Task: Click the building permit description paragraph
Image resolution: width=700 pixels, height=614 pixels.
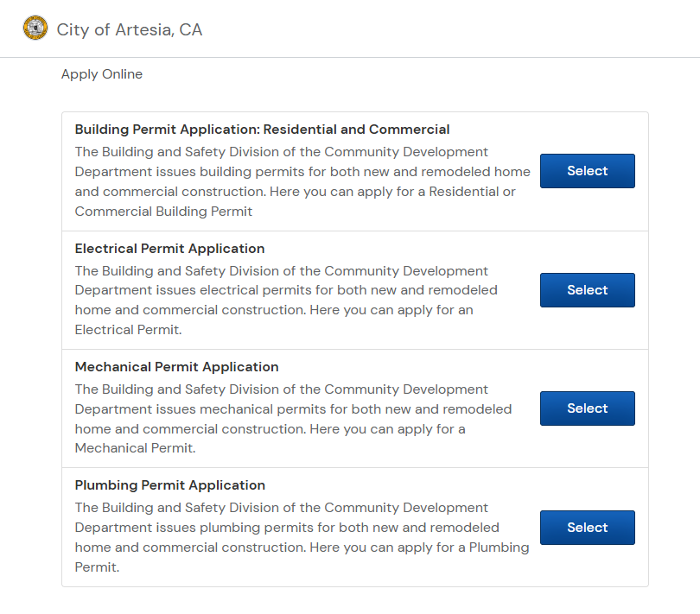Action: click(294, 181)
